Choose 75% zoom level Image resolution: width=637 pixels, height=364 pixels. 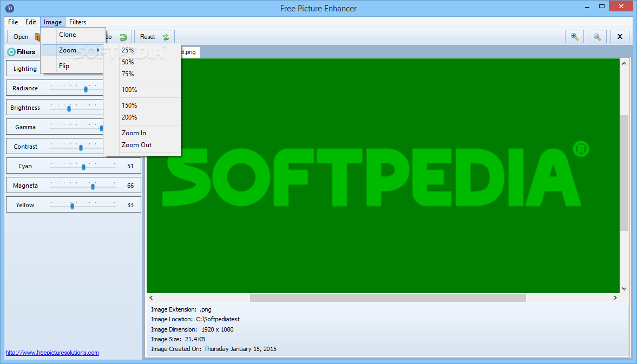coord(142,74)
